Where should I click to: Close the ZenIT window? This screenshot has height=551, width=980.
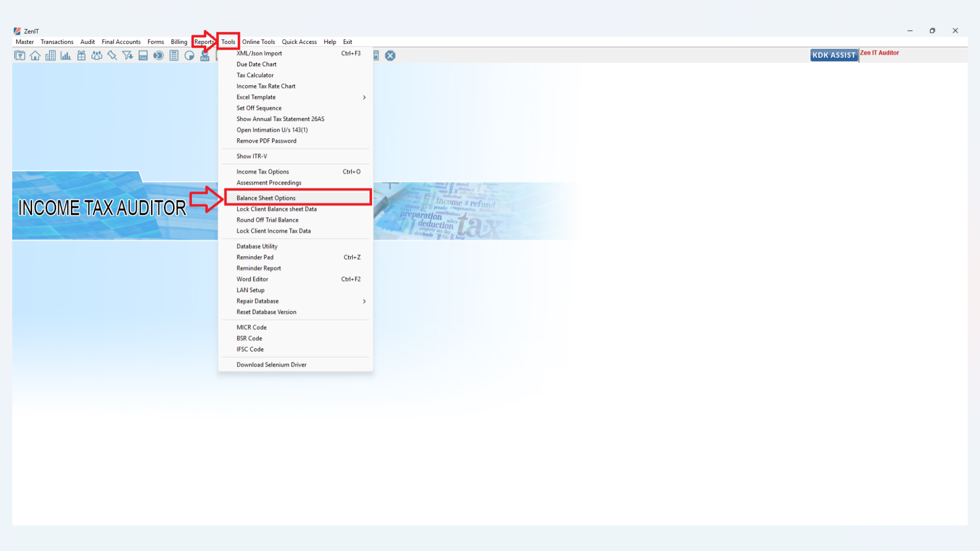[x=955, y=31]
